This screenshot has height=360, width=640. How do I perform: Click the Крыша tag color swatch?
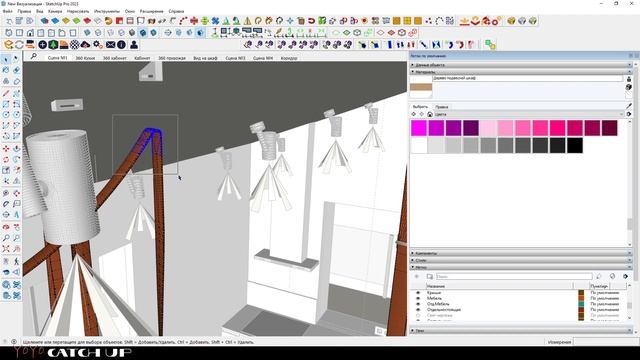tap(581, 293)
